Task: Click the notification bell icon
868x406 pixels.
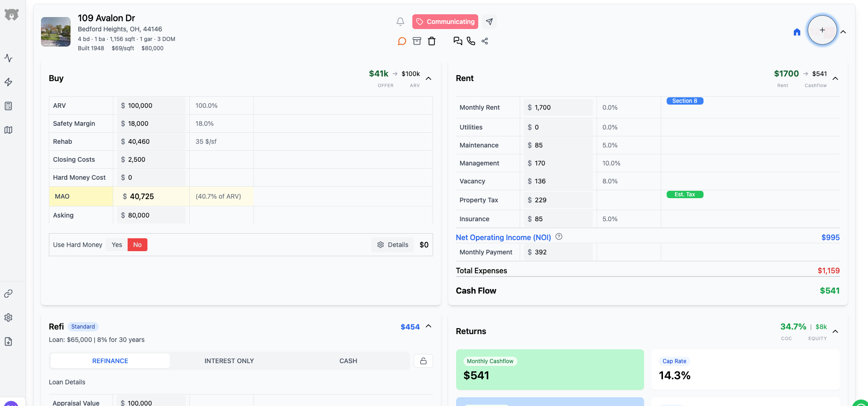Action: [400, 22]
